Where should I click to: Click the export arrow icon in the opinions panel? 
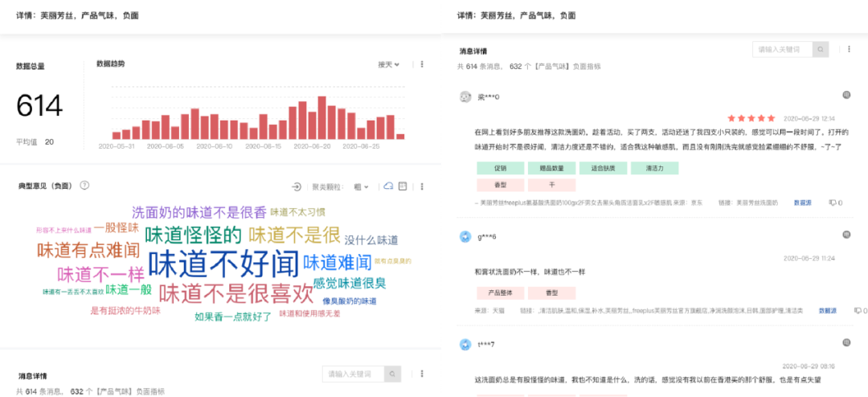point(297,186)
